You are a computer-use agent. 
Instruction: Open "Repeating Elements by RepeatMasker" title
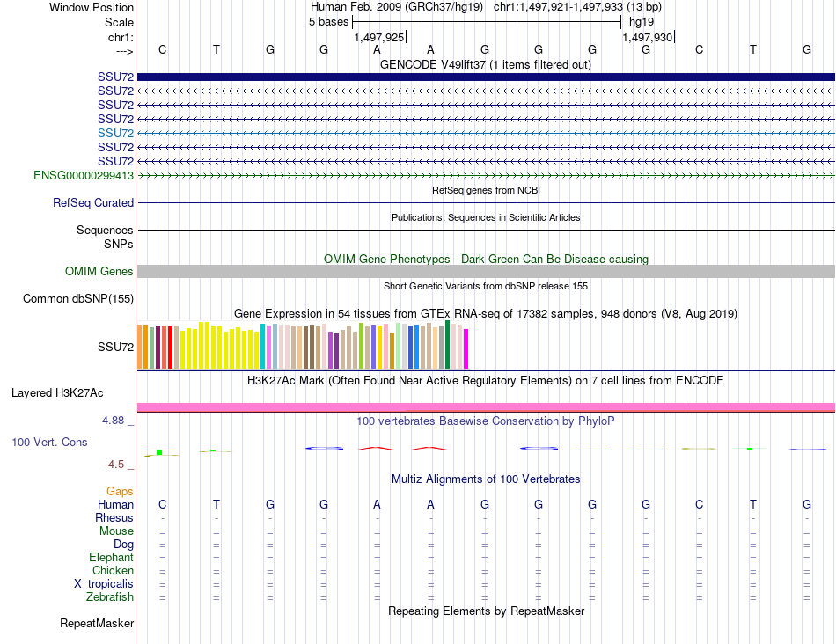(486, 611)
